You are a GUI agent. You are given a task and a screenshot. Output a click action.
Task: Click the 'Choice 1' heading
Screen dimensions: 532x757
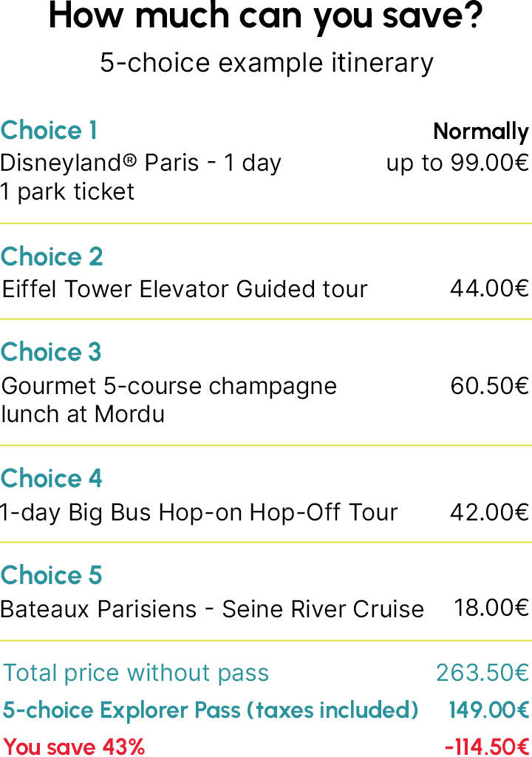(49, 130)
